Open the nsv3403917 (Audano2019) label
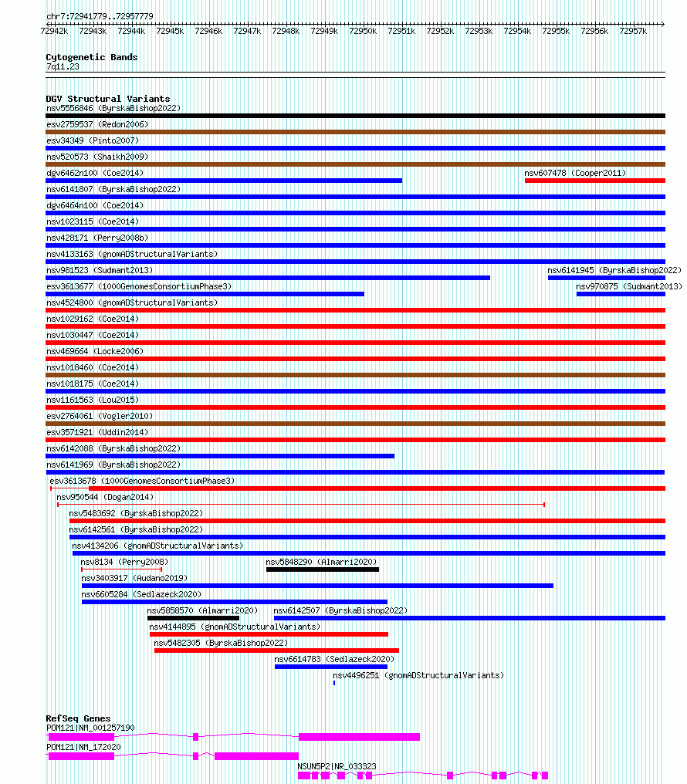This screenshot has height=784, width=687. coord(134,578)
